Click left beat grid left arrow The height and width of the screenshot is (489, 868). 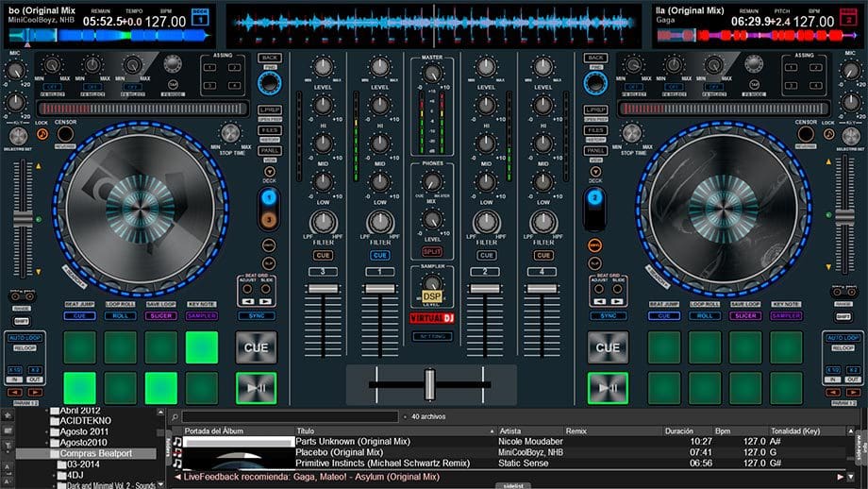248,302
